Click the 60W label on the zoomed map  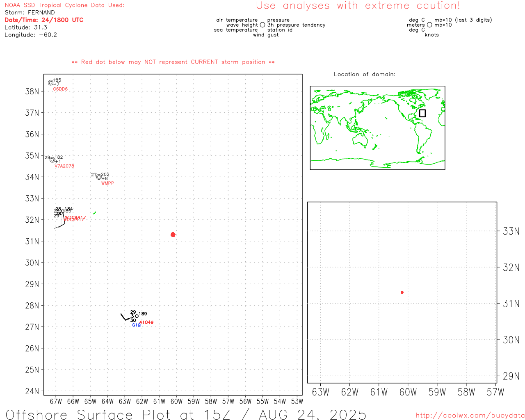(x=408, y=392)
